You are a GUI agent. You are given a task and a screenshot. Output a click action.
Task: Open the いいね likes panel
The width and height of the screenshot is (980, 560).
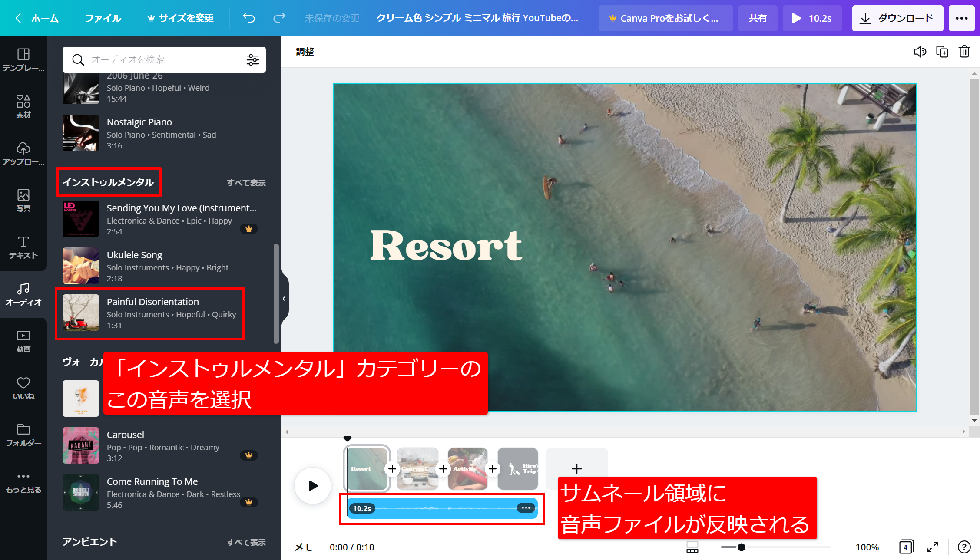[x=23, y=388]
